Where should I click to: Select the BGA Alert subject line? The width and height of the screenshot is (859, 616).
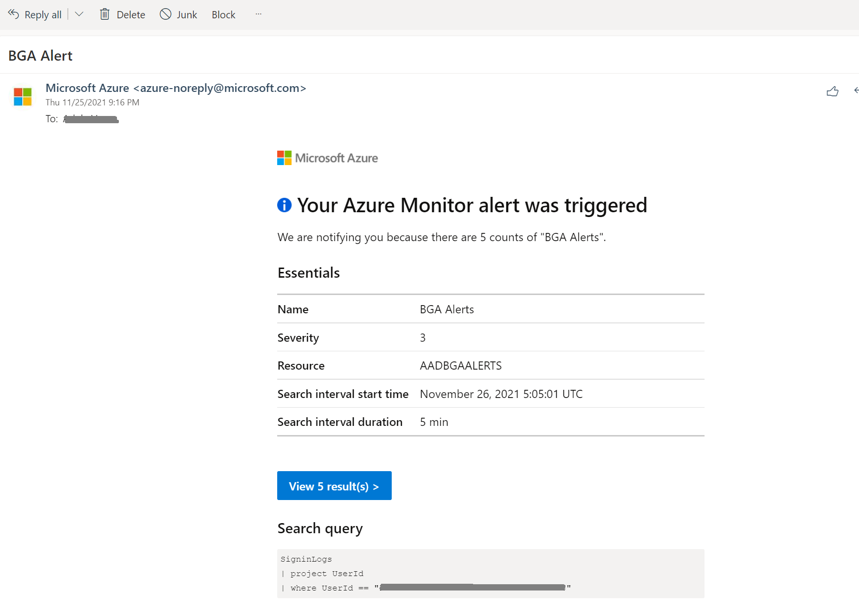coord(40,55)
